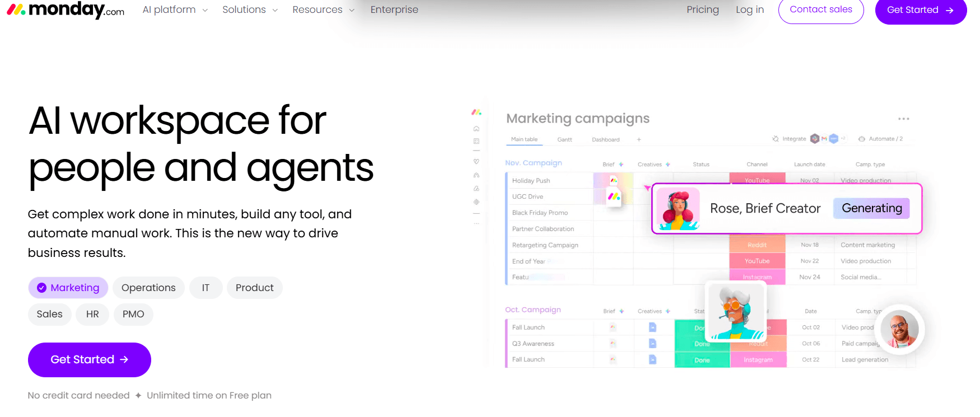
Task: Select the Marketing chip
Action: coord(68,288)
